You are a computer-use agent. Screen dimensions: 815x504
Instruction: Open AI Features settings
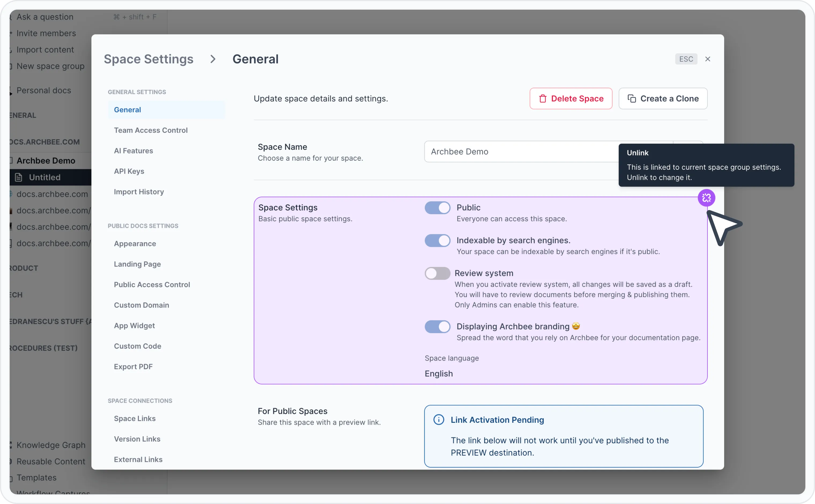(x=133, y=151)
